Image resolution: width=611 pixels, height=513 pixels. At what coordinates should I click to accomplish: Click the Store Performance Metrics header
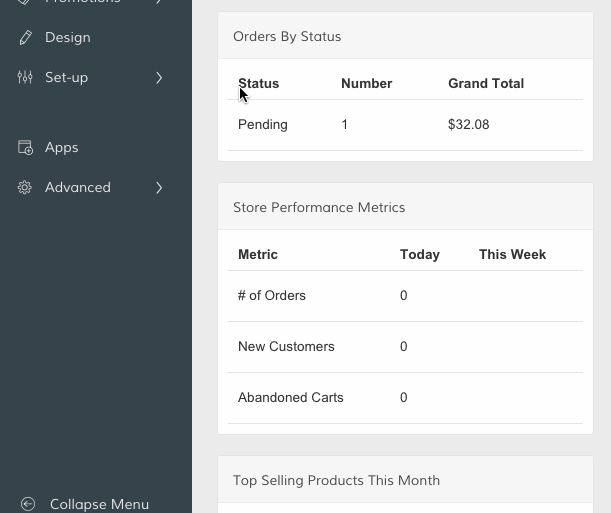pos(319,207)
